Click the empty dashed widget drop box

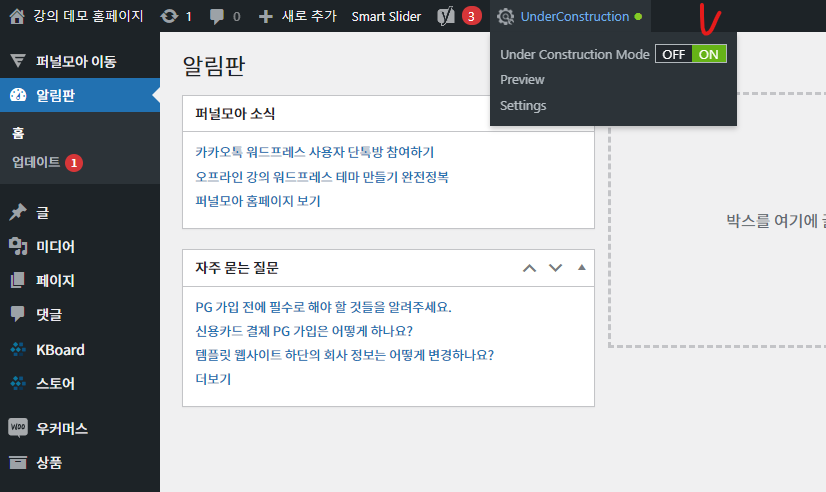pyautogui.click(x=717, y=220)
